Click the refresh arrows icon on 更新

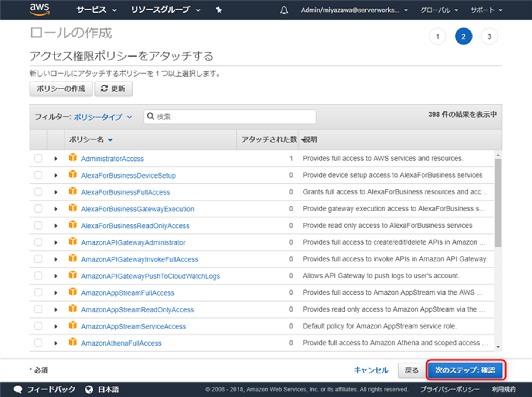[105, 88]
